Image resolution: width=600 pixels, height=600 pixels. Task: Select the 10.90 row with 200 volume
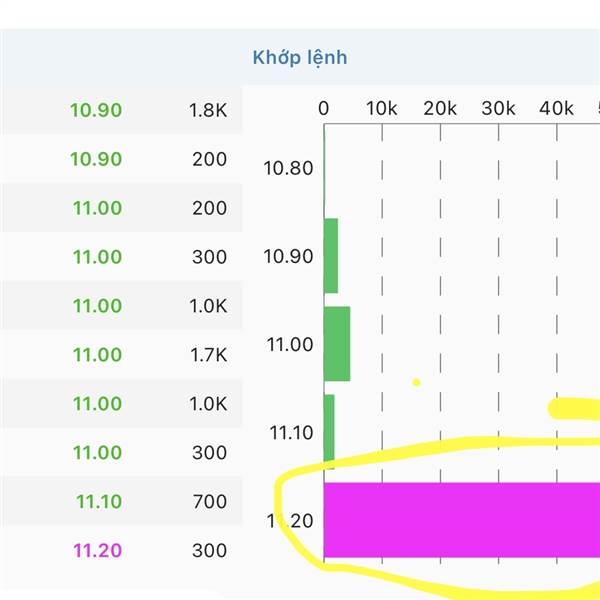(121, 159)
